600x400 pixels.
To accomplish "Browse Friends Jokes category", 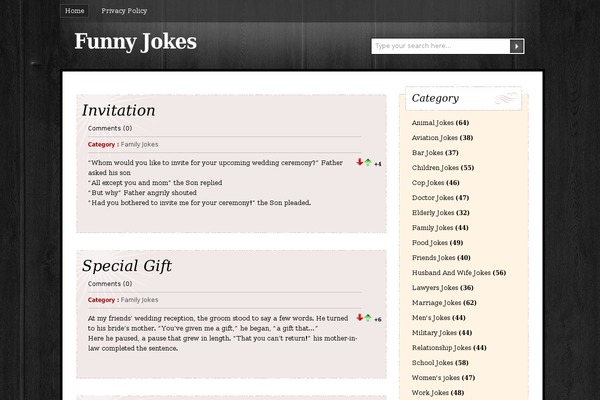I will pos(433,258).
